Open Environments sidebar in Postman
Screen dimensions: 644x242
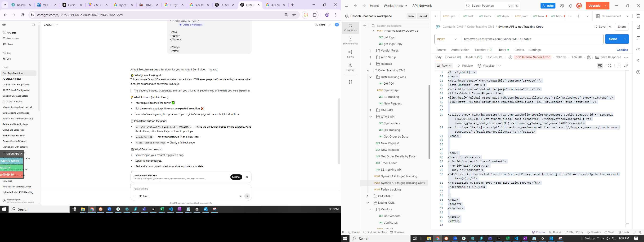(350, 41)
